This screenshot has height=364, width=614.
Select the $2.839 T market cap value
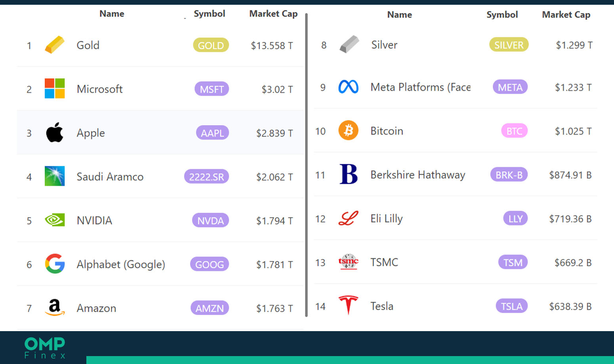(x=275, y=133)
